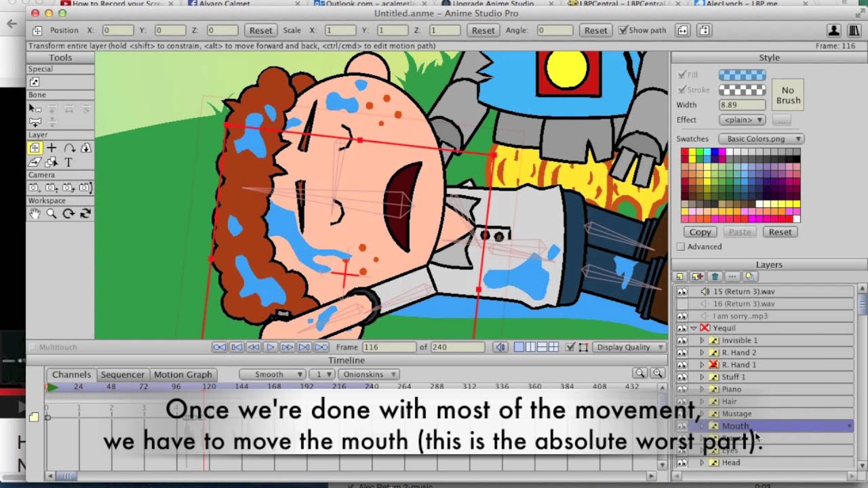Image resolution: width=868 pixels, height=488 pixels.
Task: Select the Pan Workspace hand tool
Action: [x=35, y=213]
